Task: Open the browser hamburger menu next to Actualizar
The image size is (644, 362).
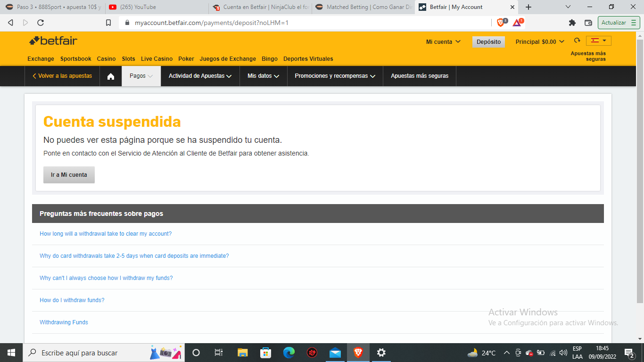Action: coord(633,23)
